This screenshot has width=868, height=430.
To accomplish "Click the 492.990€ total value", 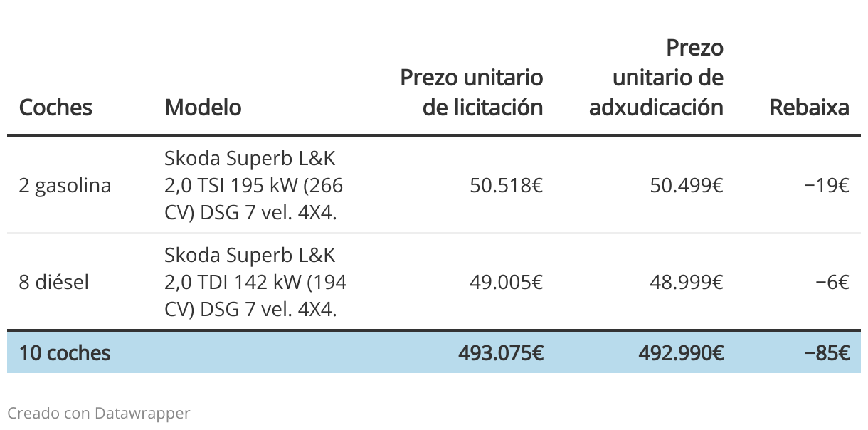I will [681, 352].
